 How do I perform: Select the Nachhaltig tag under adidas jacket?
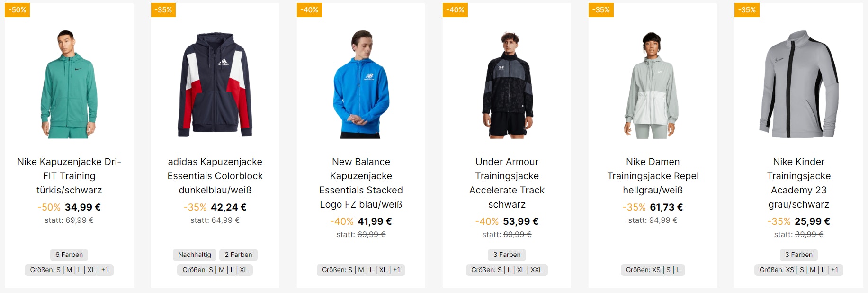click(x=194, y=255)
